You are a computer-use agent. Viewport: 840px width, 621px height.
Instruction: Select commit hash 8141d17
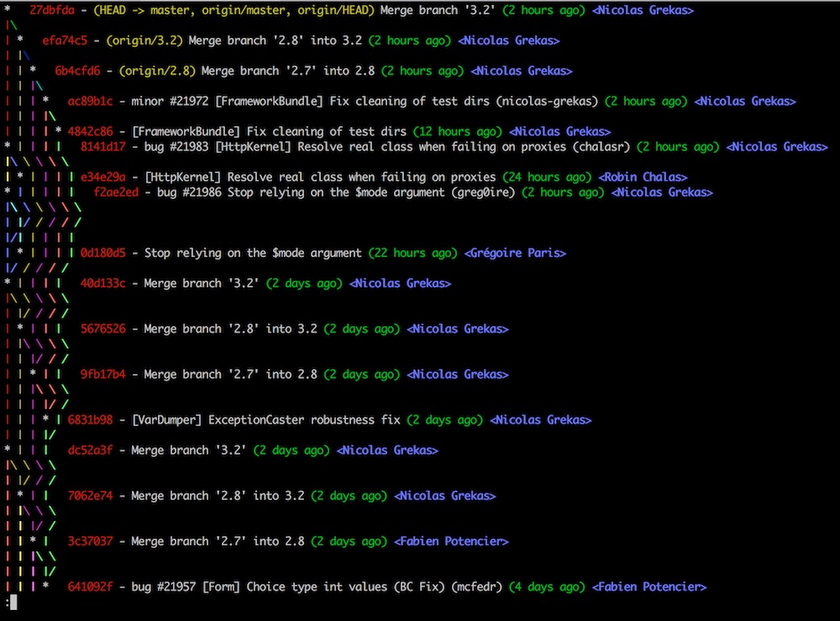102,146
